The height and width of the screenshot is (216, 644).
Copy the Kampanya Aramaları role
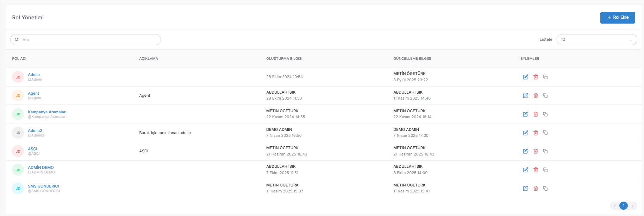coord(545,114)
